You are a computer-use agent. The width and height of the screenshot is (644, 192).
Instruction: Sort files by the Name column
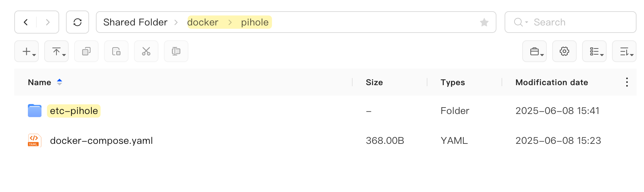coord(39,82)
